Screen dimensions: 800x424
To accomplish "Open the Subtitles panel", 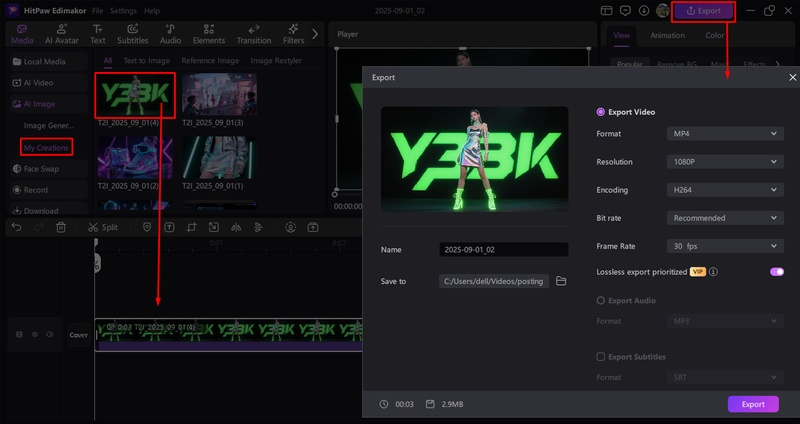I will pos(133,34).
